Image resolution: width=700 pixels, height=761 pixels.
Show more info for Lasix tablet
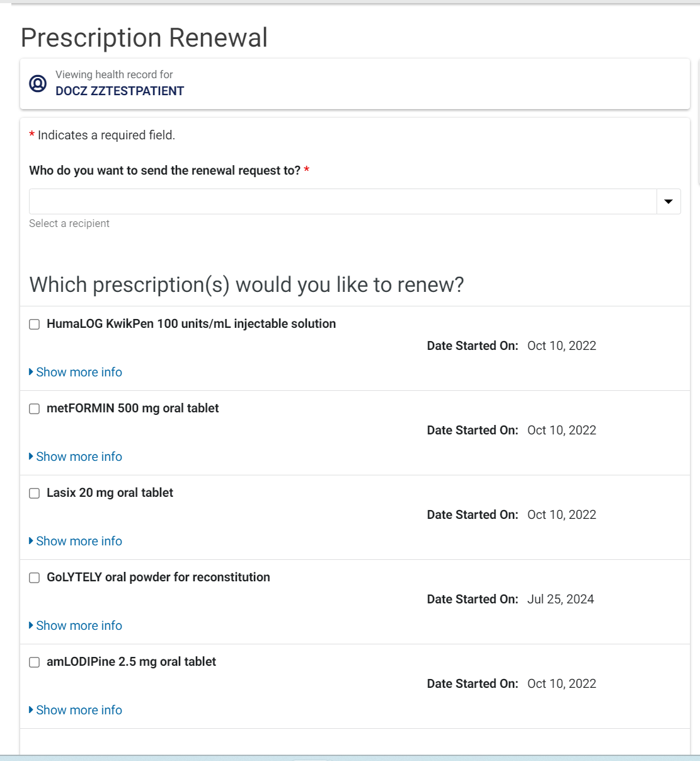79,541
